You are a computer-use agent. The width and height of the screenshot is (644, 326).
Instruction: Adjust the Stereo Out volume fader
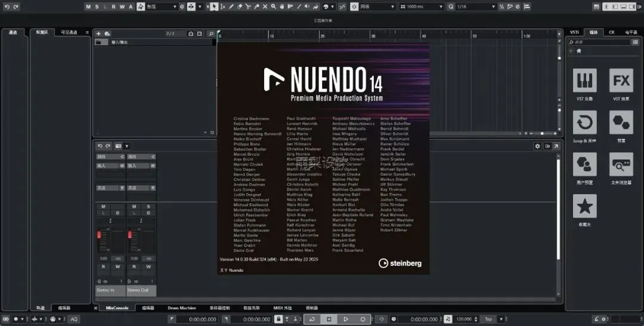click(130, 234)
